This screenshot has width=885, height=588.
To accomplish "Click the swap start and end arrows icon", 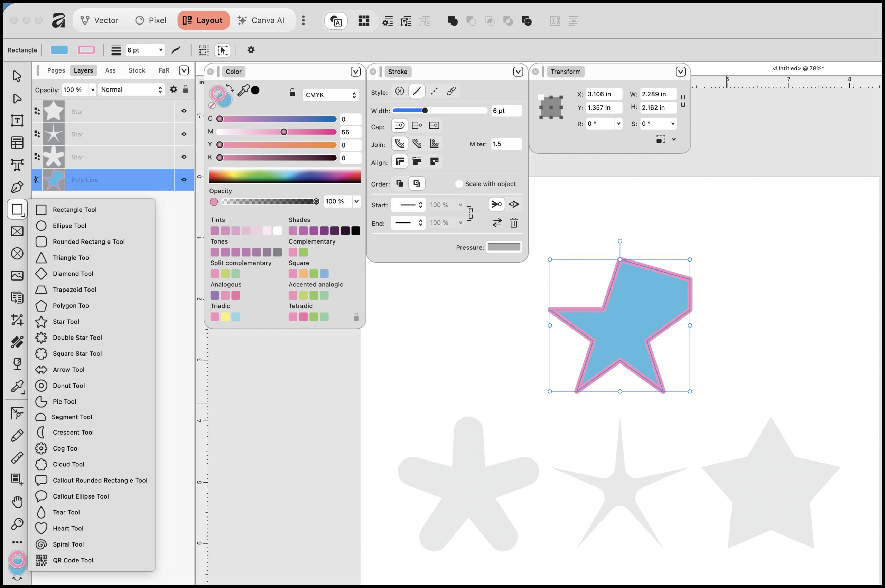I will click(x=497, y=223).
